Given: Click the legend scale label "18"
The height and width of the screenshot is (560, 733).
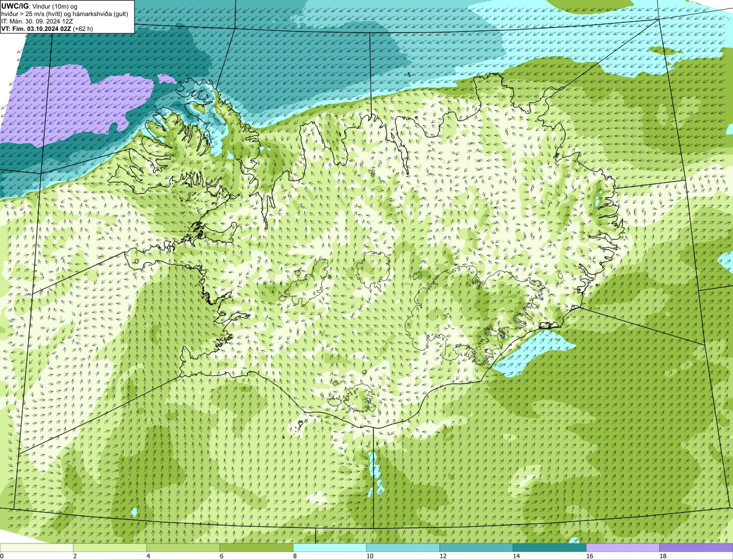Looking at the screenshot, I should tap(663, 556).
